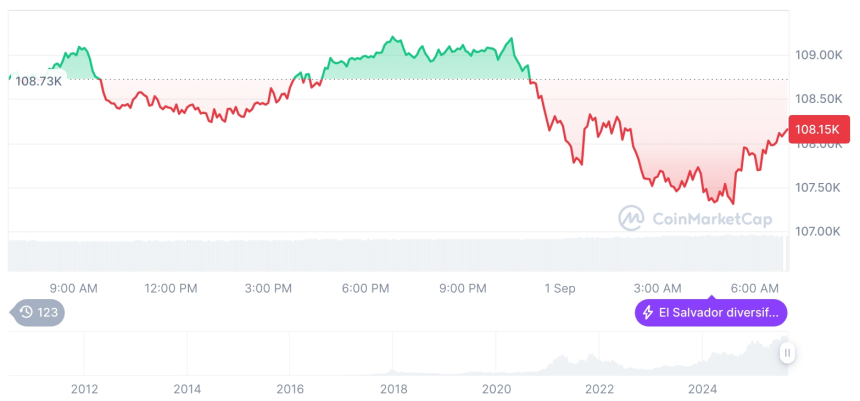The height and width of the screenshot is (401, 860).
Task: Click the 2022 year label on overview
Action: [599, 388]
